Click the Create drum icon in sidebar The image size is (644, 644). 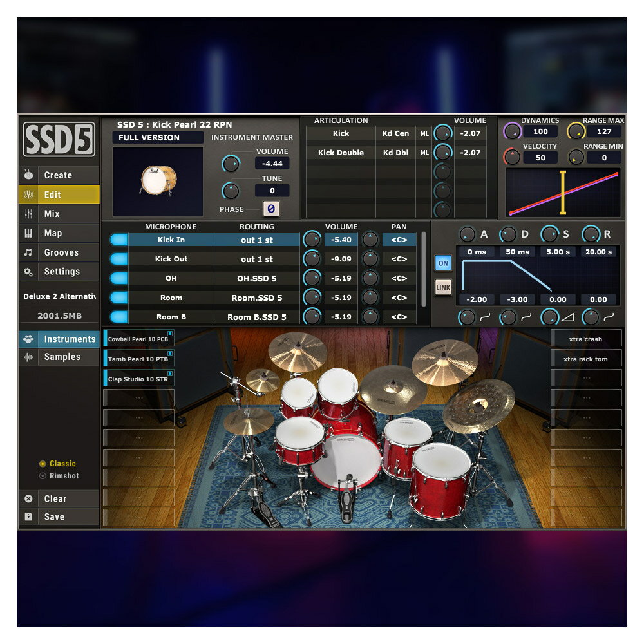point(28,175)
